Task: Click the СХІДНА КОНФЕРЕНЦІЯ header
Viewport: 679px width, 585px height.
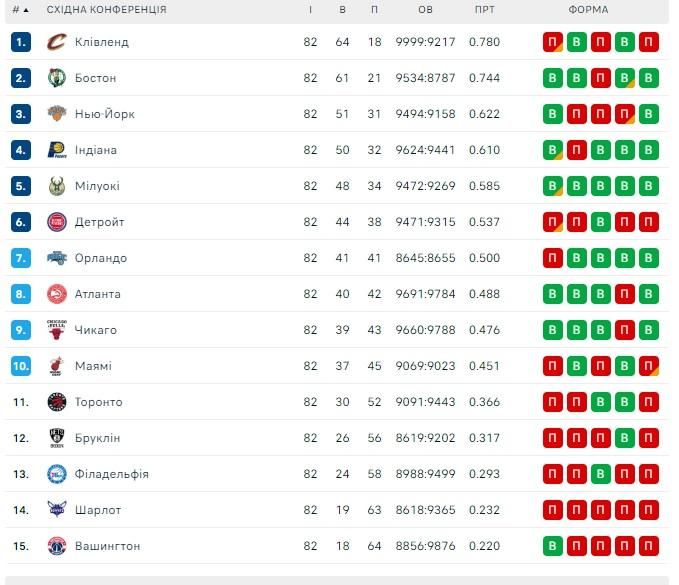Action: [107, 10]
